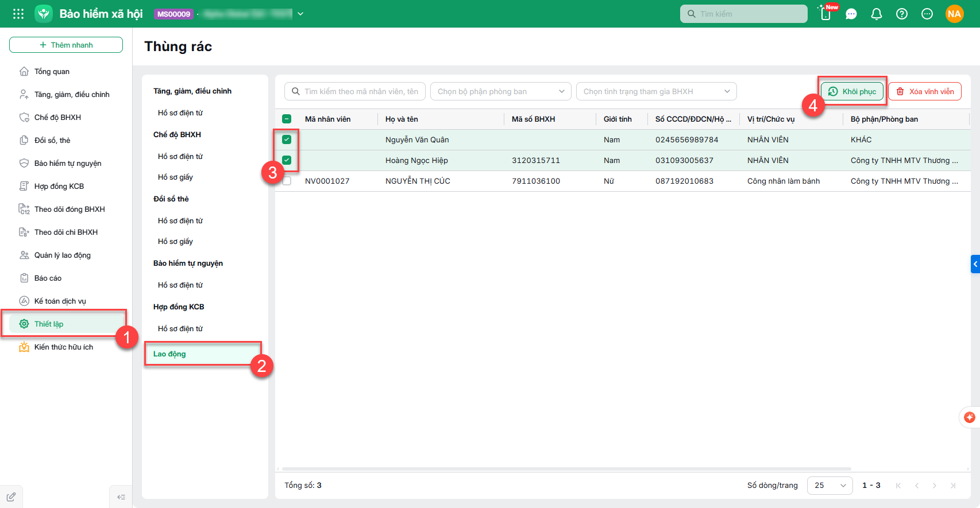Click the Mã nhân viên column header

click(x=327, y=119)
